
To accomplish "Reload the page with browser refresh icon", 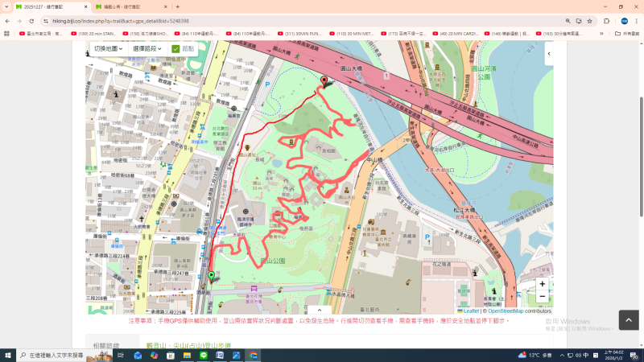I will 31,21.
